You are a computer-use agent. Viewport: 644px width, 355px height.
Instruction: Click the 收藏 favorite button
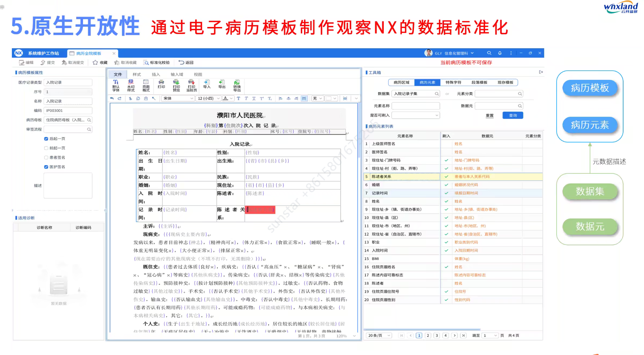tap(100, 63)
